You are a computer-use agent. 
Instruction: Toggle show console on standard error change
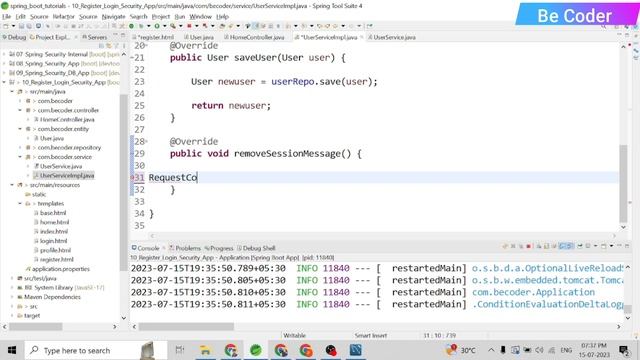tap(569, 246)
